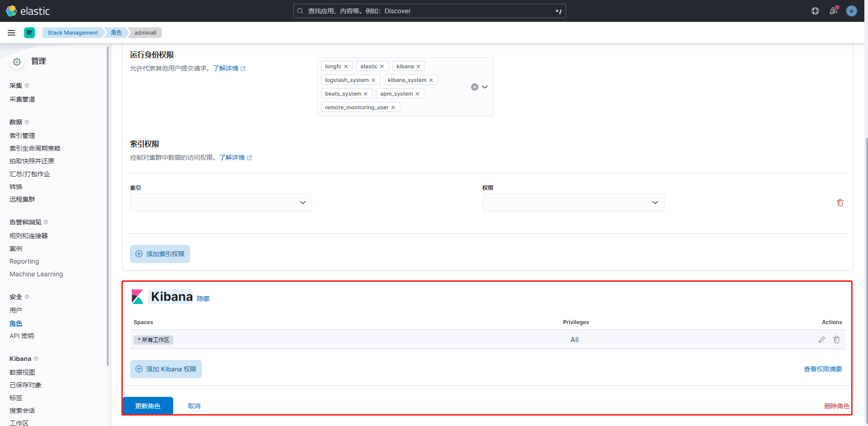The height and width of the screenshot is (426, 868).
Task: Click 取消 to cancel editing
Action: coord(194,406)
